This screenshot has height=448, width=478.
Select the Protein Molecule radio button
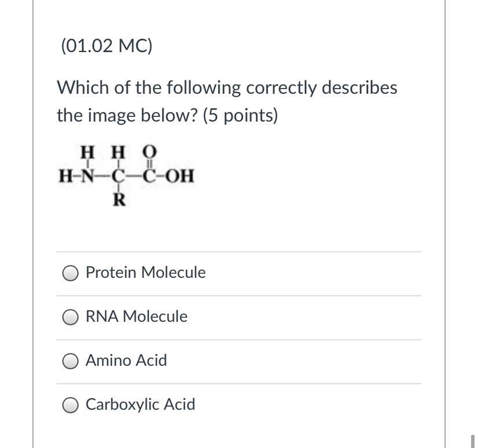point(71,273)
